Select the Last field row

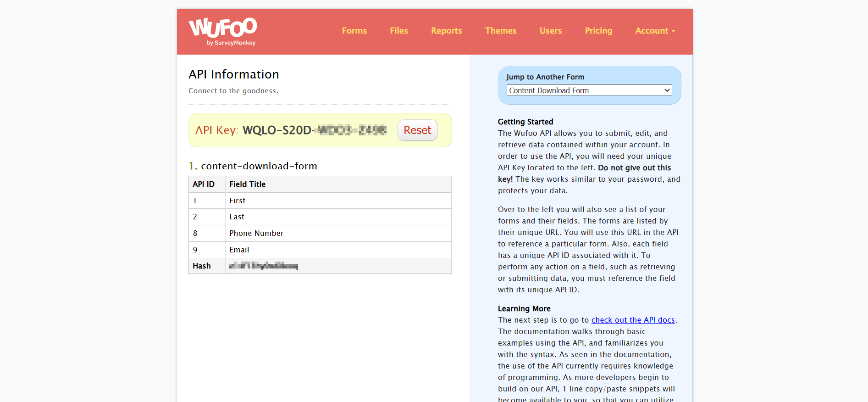click(x=320, y=217)
